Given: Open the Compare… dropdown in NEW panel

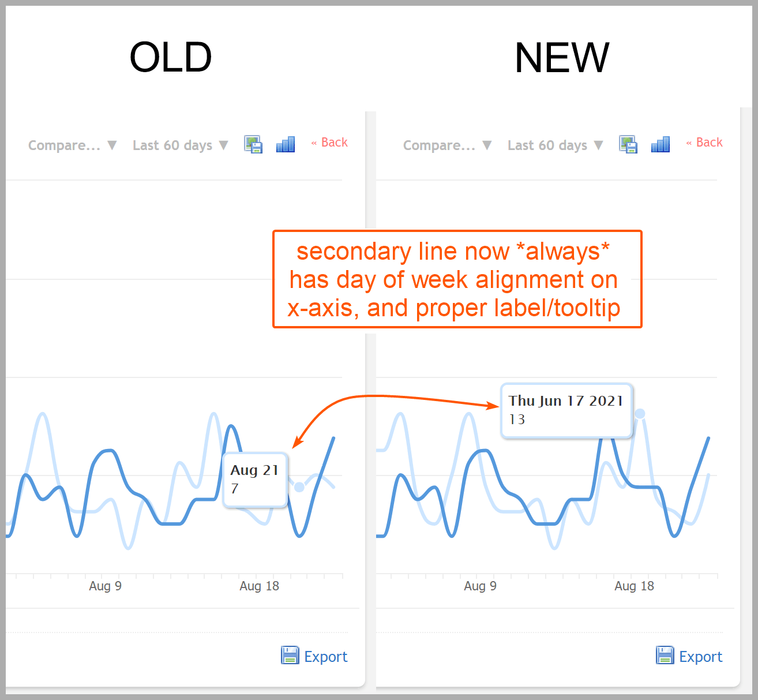Looking at the screenshot, I should [x=447, y=145].
